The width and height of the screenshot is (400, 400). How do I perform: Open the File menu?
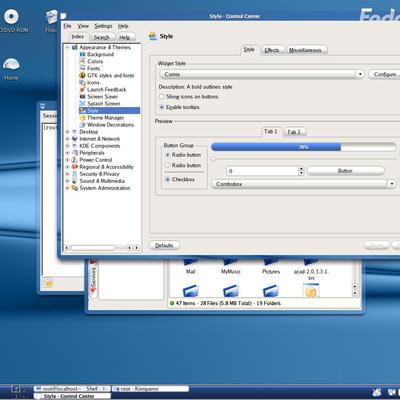coord(67,26)
